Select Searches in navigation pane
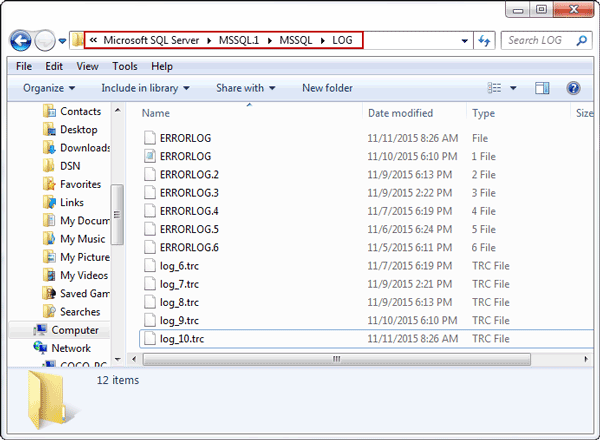600x440 pixels. click(72, 312)
